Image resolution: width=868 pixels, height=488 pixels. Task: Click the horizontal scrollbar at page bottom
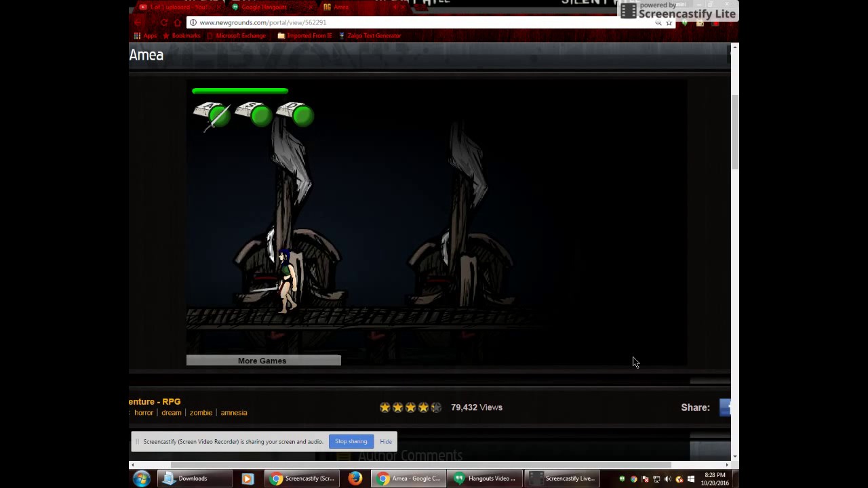pyautogui.click(x=420, y=465)
